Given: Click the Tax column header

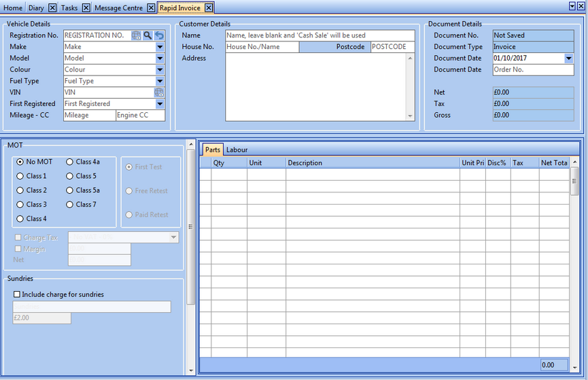Looking at the screenshot, I should pyautogui.click(x=525, y=162).
